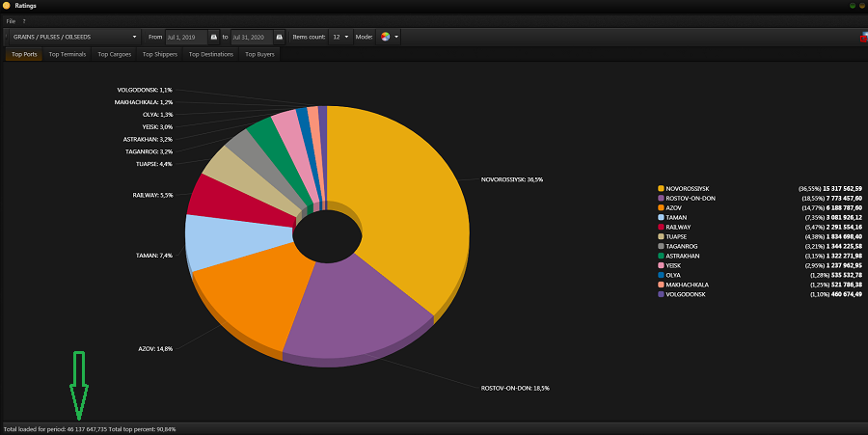Click legend value 15 317 562,59

click(x=842, y=189)
